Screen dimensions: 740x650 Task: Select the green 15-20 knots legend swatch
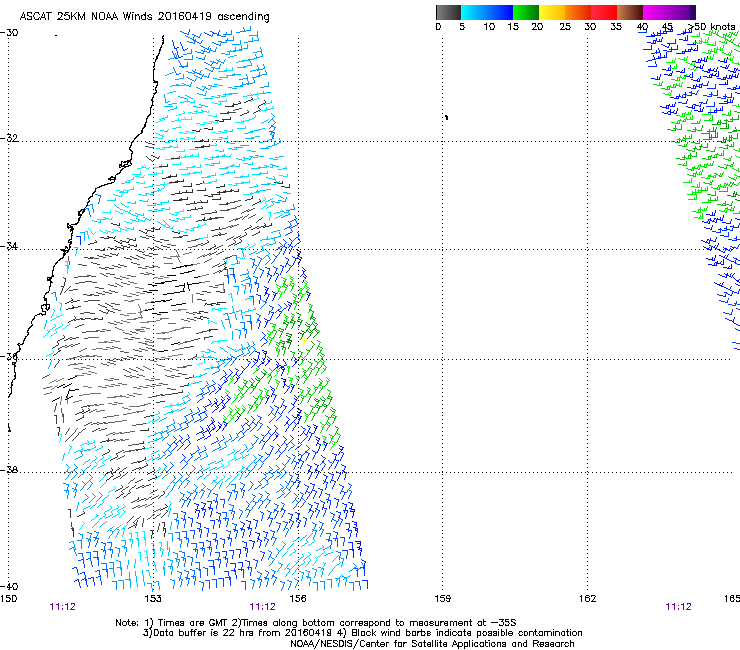[526, 12]
